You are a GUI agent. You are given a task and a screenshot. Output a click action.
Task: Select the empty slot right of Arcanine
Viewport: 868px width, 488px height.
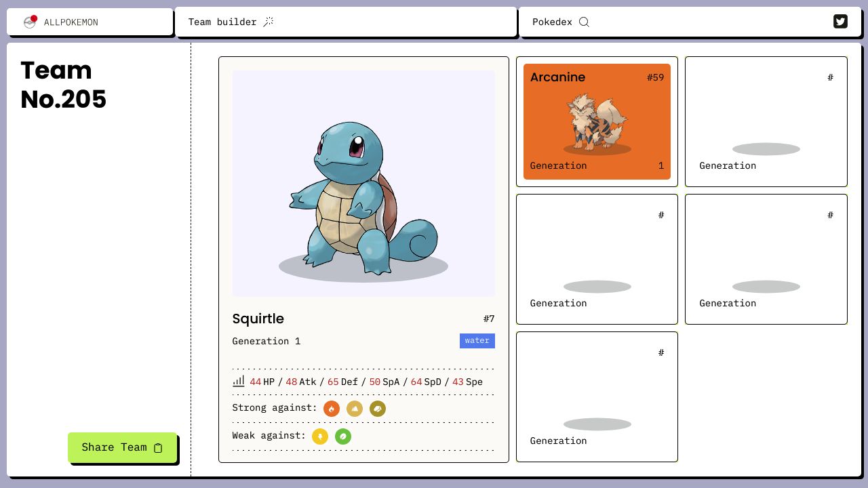(x=766, y=121)
